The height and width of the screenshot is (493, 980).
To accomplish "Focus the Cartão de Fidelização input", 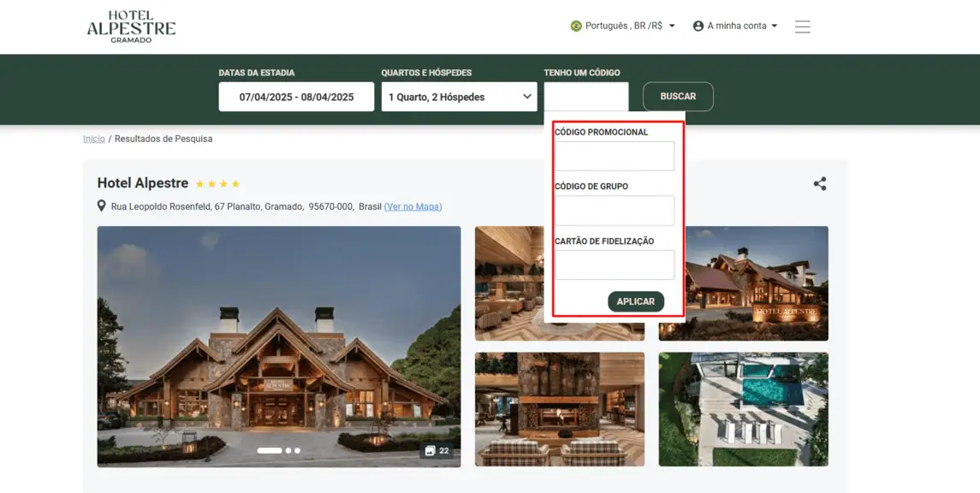I will click(615, 265).
